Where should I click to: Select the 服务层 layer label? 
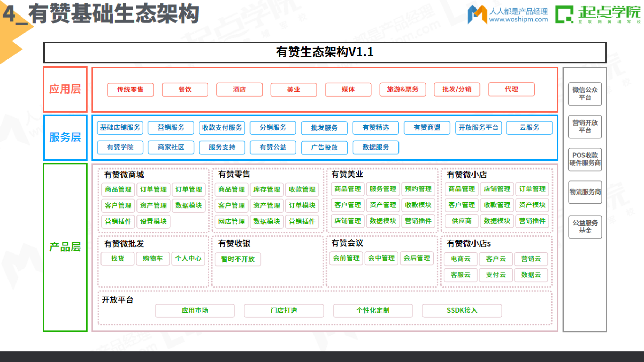coord(65,137)
